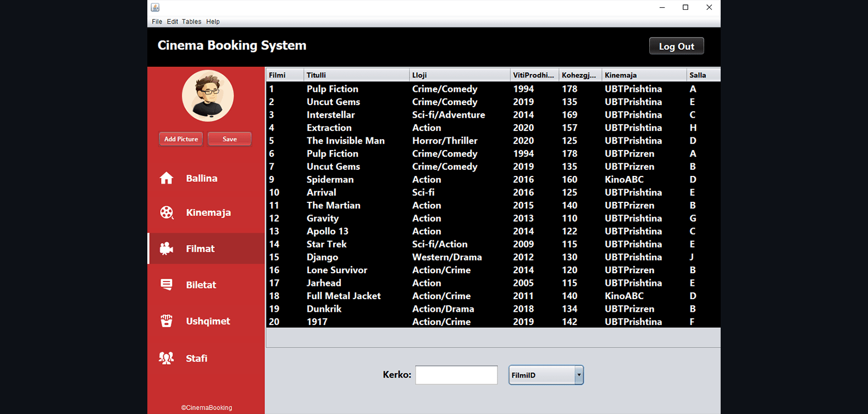Click the staff people icon for Stafi

[x=167, y=358]
